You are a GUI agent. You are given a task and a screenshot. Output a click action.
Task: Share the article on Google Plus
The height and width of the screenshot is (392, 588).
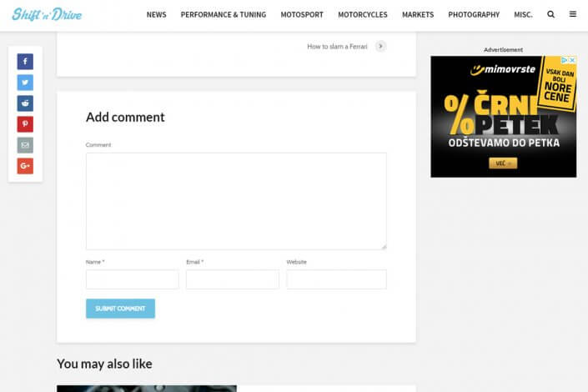pyautogui.click(x=25, y=166)
